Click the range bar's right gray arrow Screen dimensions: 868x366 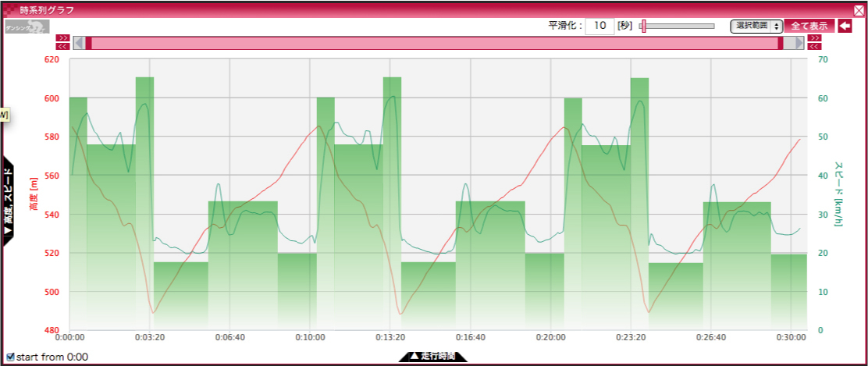799,43
